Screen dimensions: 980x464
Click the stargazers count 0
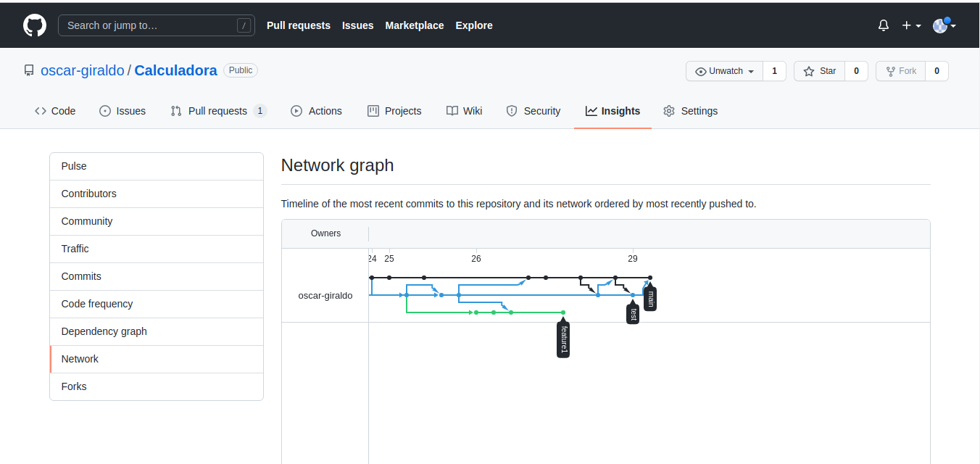[x=857, y=71]
